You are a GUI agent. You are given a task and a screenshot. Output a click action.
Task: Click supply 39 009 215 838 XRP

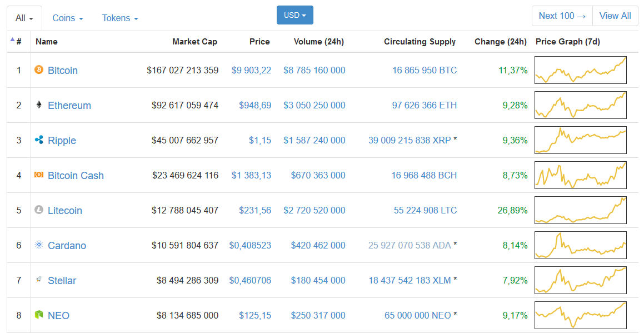click(x=410, y=140)
